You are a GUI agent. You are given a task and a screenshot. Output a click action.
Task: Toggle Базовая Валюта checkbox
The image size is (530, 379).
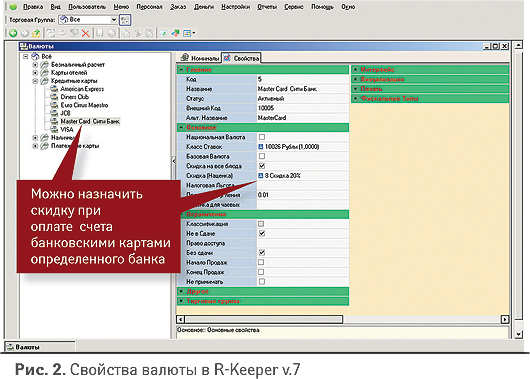pos(262,156)
